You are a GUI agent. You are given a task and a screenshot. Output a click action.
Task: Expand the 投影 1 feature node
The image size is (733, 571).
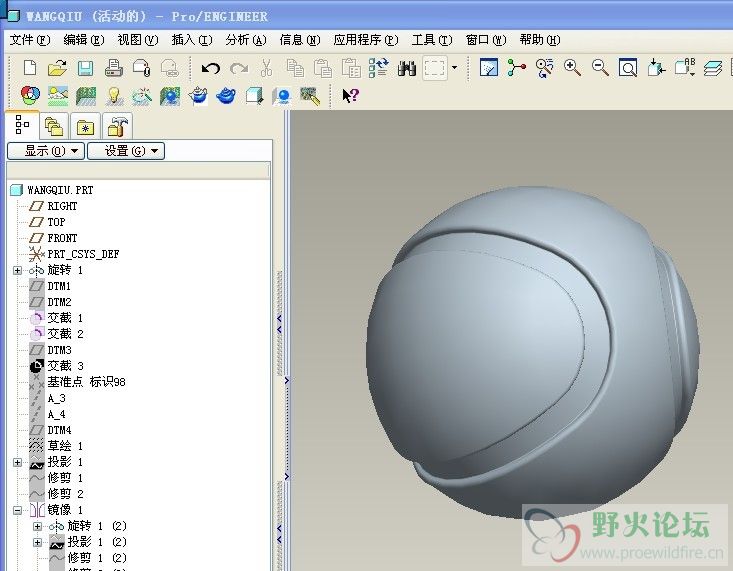[x=17, y=462]
